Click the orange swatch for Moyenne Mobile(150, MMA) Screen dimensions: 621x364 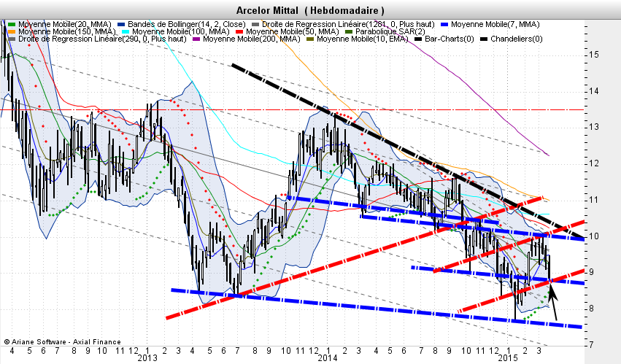tap(12, 31)
